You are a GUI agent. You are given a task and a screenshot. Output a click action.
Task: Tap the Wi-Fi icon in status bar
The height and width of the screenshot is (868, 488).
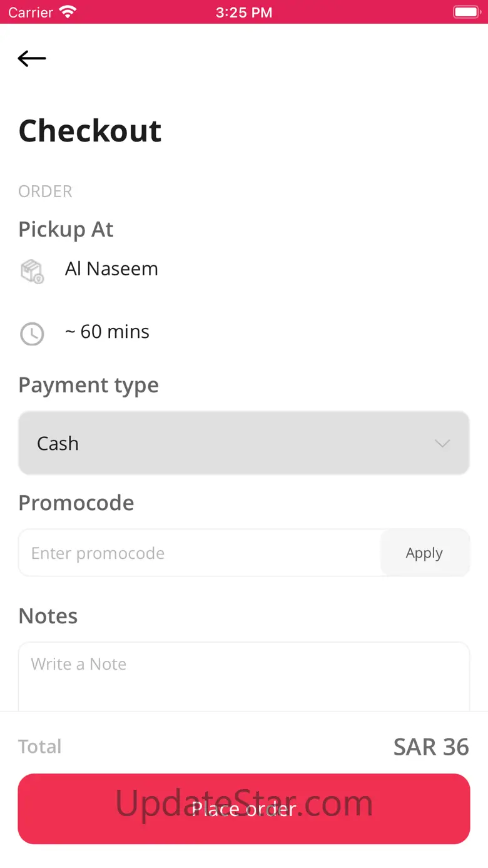(x=67, y=12)
